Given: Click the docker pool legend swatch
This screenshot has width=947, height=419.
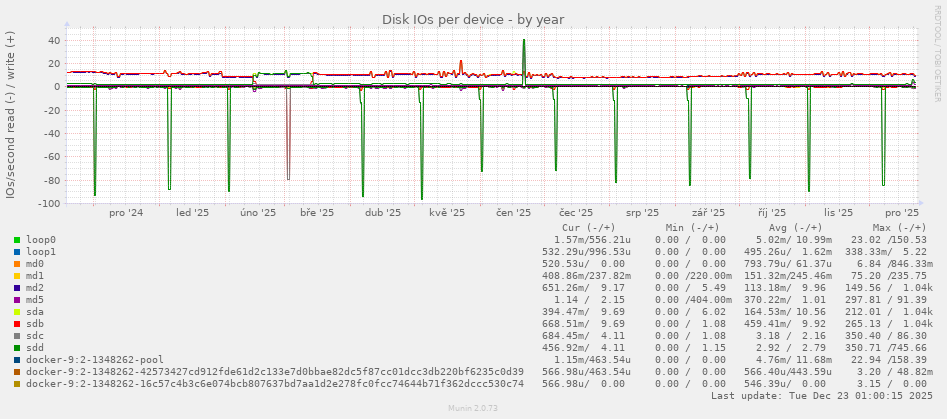Looking at the screenshot, I should pos(17,360).
